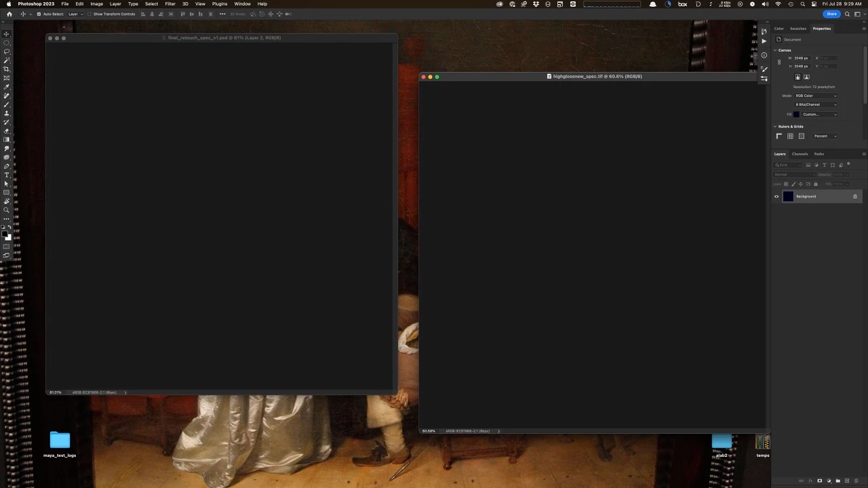The image size is (868, 488).
Task: Open maya_test_logs desktop folder
Action: coord(60,441)
